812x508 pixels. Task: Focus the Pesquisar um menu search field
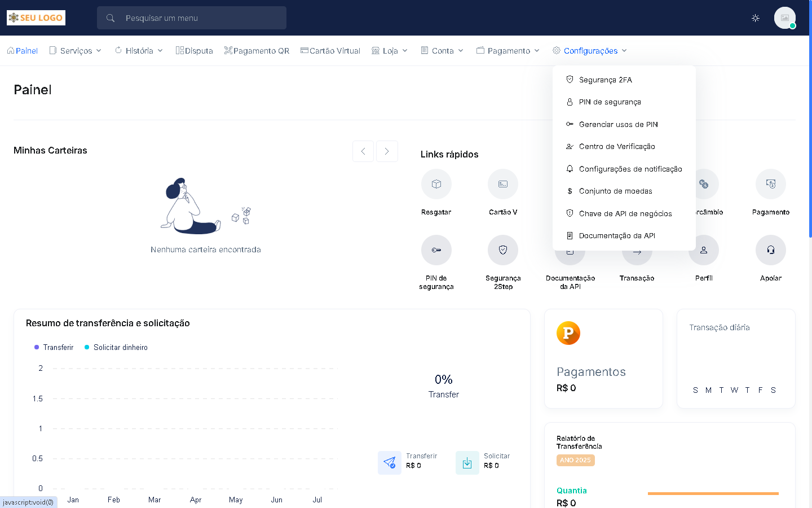coord(200,18)
